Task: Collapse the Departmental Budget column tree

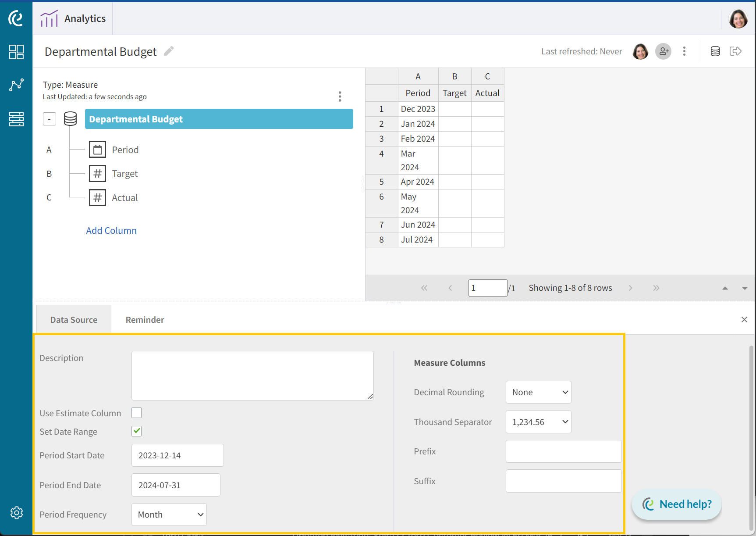Action: [49, 118]
